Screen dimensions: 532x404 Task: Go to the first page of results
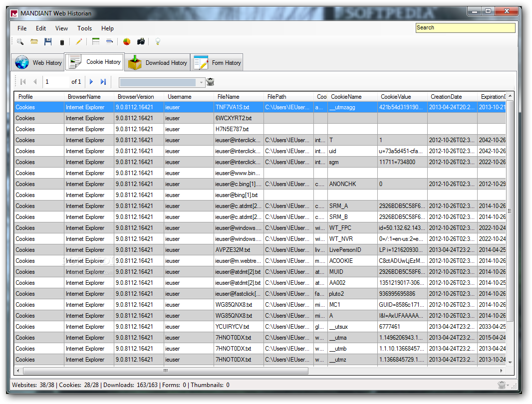(23, 82)
